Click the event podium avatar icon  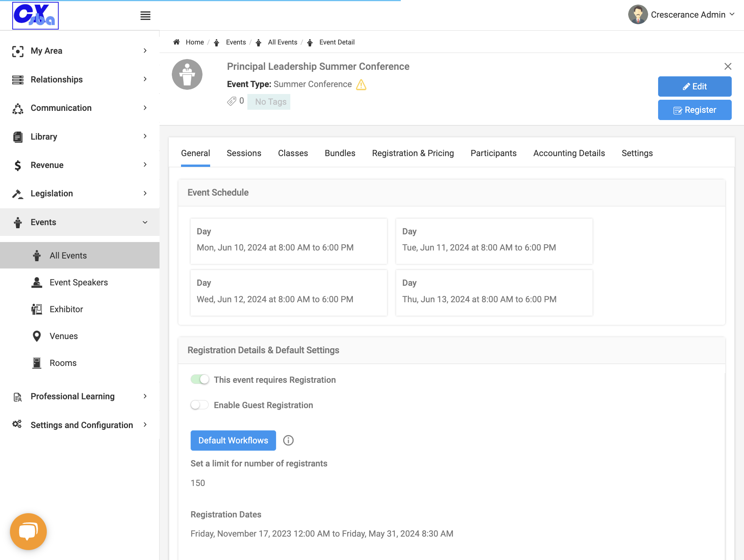pyautogui.click(x=187, y=74)
